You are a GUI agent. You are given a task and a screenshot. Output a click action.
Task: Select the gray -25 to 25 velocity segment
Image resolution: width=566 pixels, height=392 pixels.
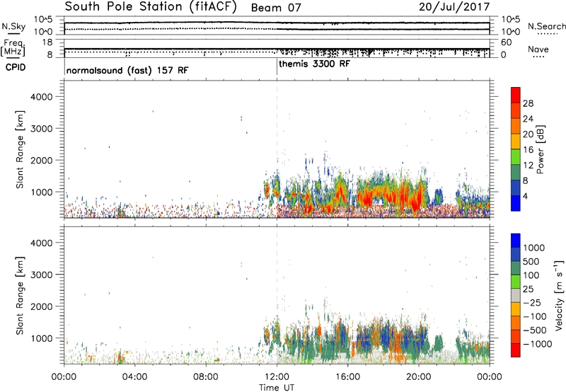tap(516, 295)
